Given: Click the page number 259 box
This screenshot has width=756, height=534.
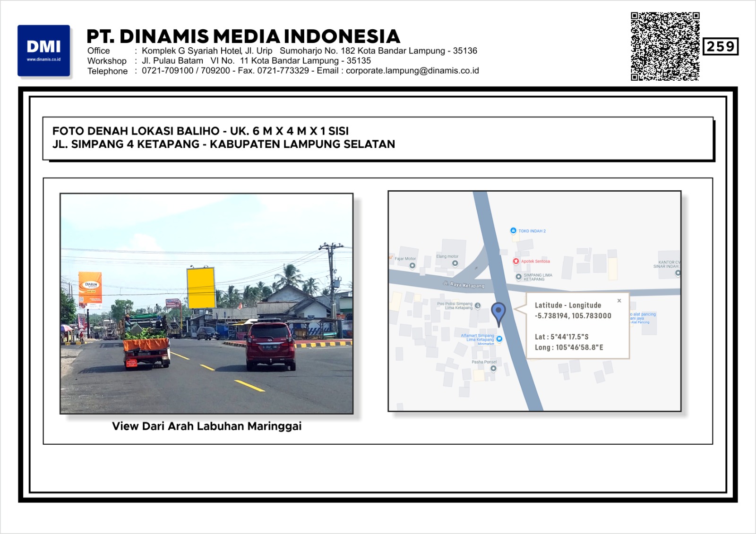Looking at the screenshot, I should (720, 46).
